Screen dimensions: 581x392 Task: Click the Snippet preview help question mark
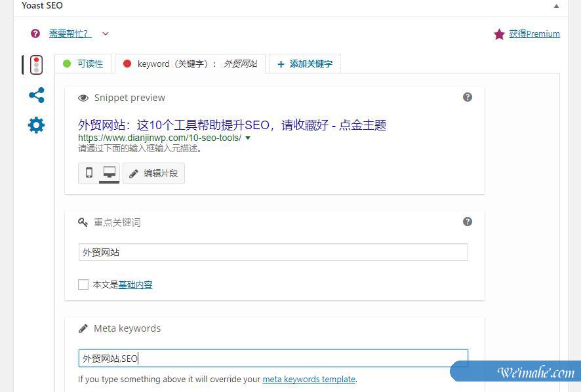click(468, 96)
